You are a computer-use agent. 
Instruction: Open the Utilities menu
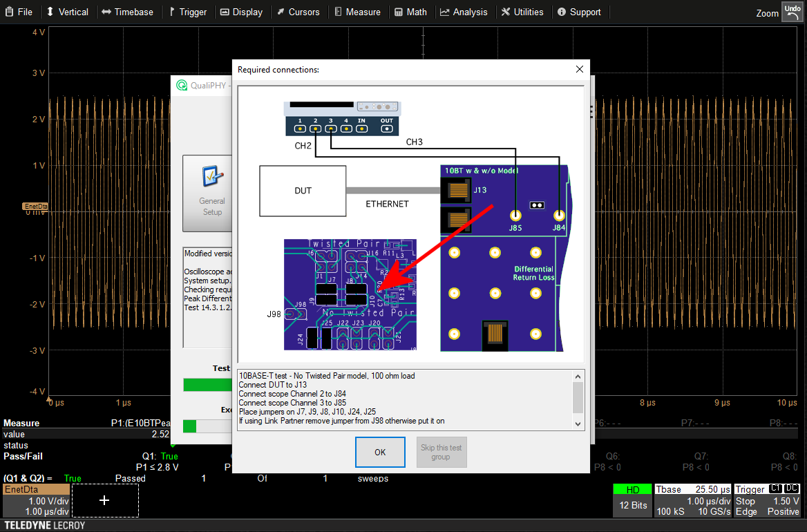tap(522, 12)
